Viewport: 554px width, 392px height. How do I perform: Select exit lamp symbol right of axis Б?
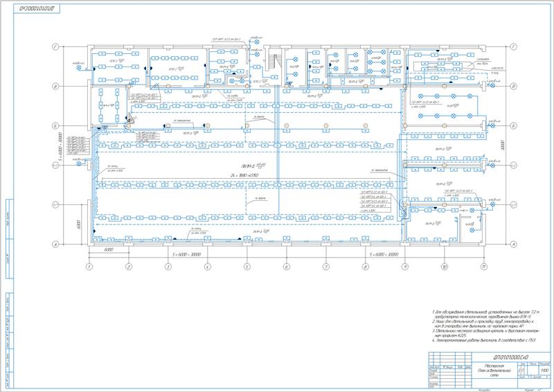pos(492,125)
